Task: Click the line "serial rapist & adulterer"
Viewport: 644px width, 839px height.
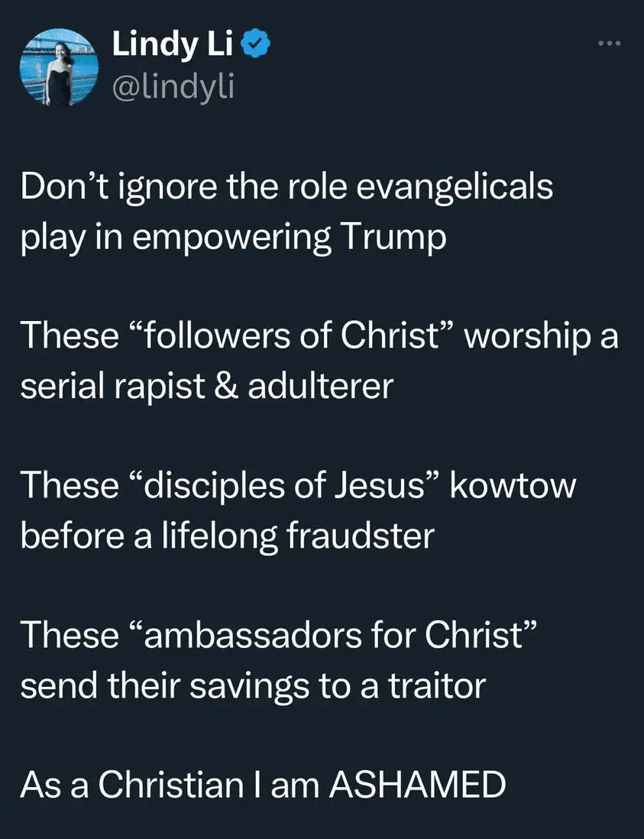Action: [205, 387]
